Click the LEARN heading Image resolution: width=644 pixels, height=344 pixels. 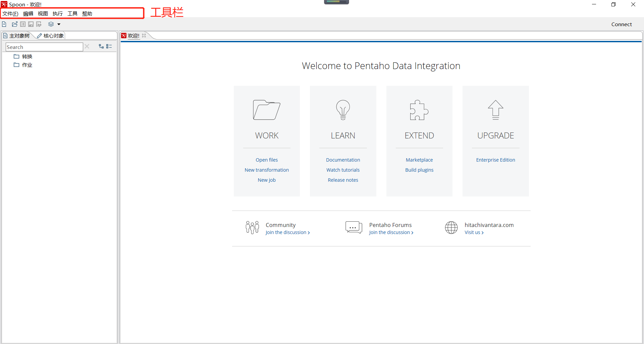343,135
